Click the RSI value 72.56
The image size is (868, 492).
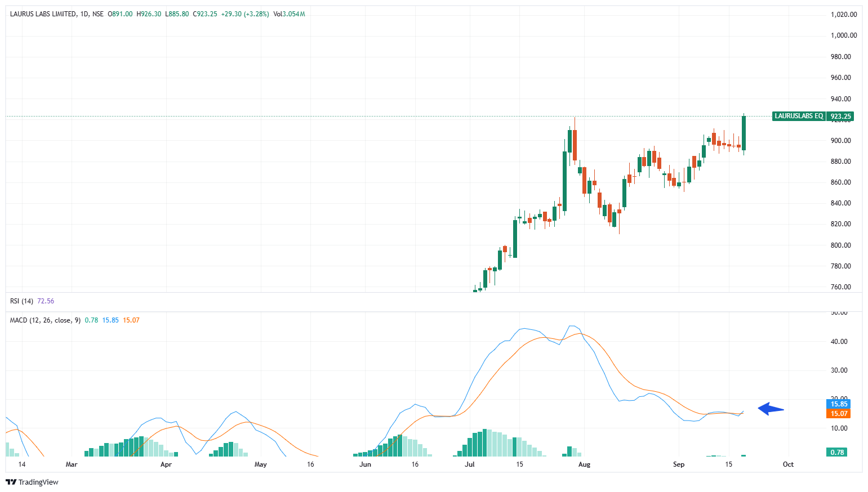46,301
